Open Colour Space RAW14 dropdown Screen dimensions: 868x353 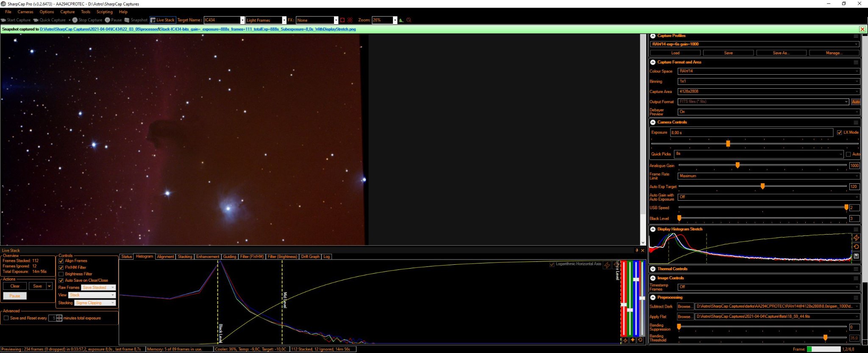768,71
